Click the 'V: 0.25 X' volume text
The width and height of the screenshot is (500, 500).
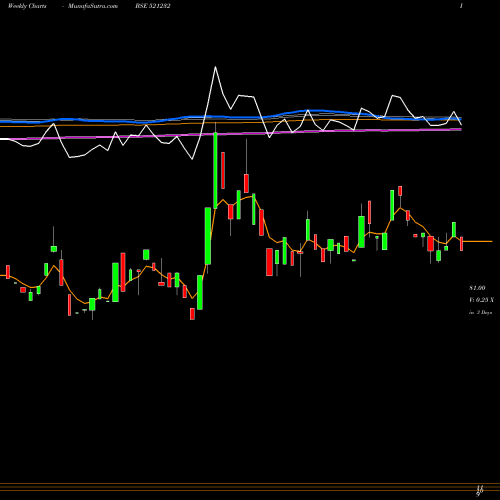(481, 300)
